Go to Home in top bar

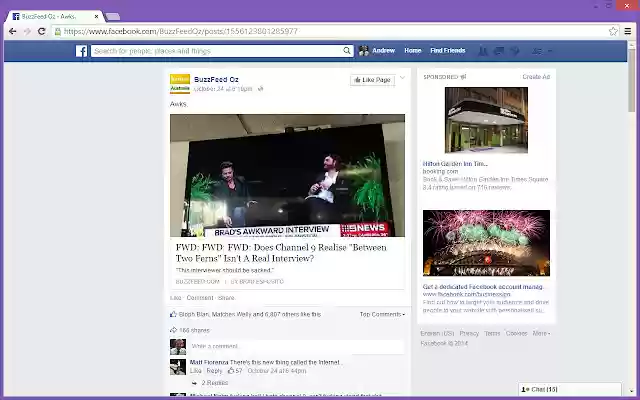pyautogui.click(x=413, y=51)
